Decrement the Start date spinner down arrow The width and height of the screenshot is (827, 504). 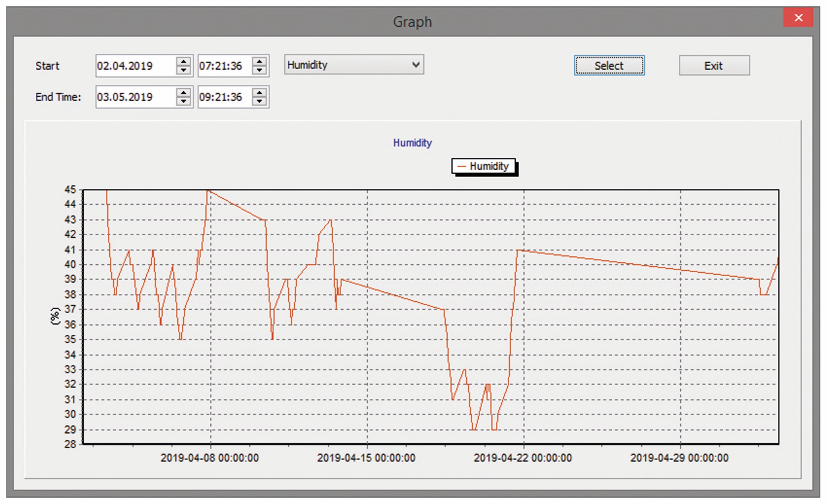coord(183,70)
